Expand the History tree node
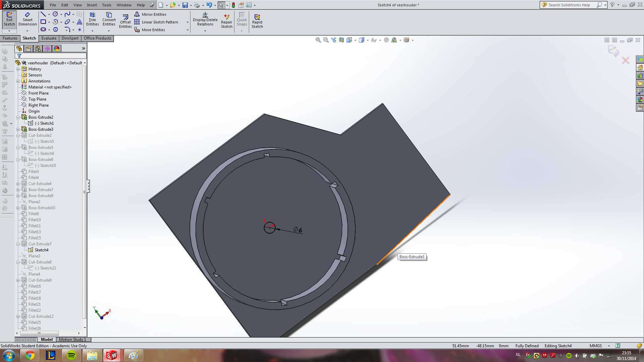644x362 pixels. click(18, 69)
